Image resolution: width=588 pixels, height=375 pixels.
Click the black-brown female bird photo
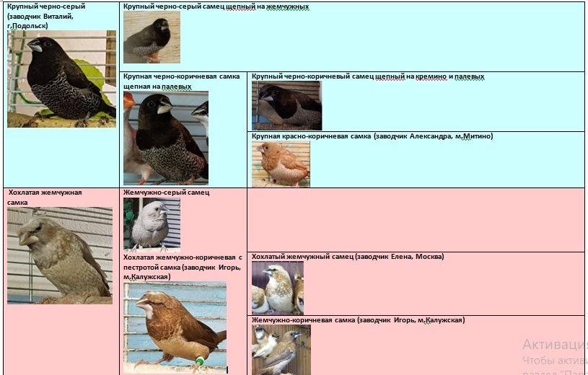coord(165,137)
